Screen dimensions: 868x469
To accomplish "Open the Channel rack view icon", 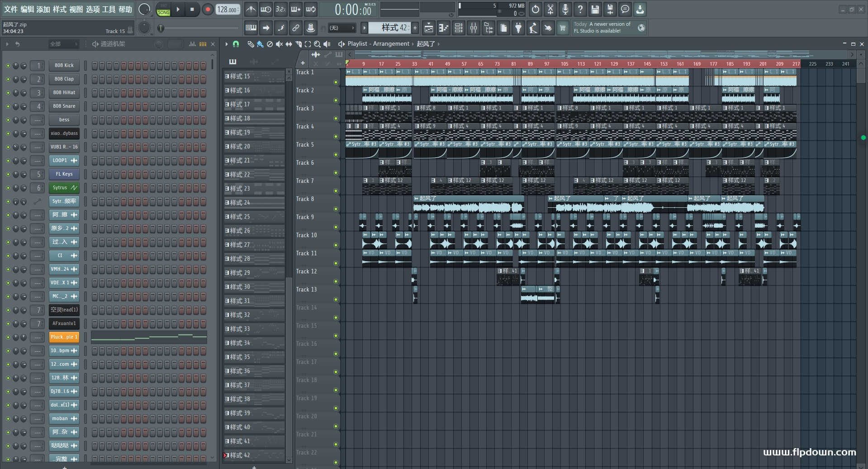I will 459,28.
